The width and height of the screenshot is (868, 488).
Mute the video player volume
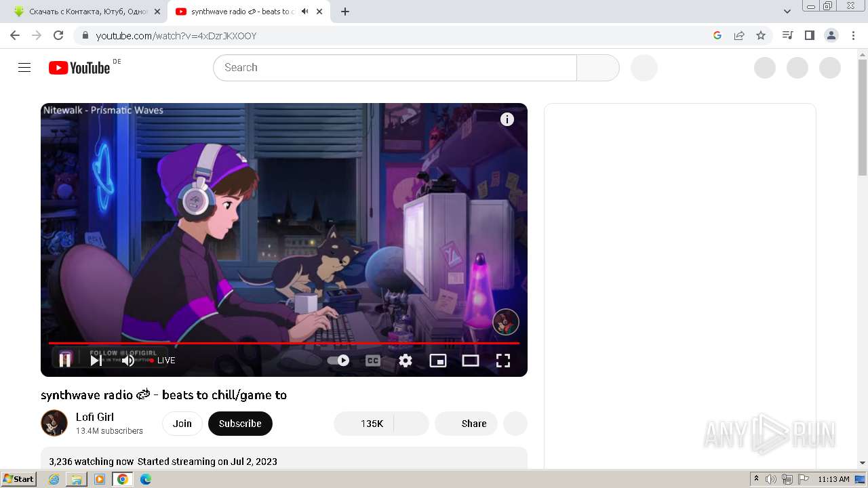tap(128, 360)
